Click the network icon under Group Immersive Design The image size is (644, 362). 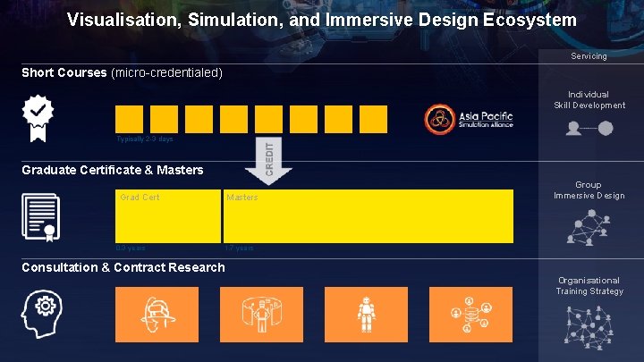click(x=589, y=227)
